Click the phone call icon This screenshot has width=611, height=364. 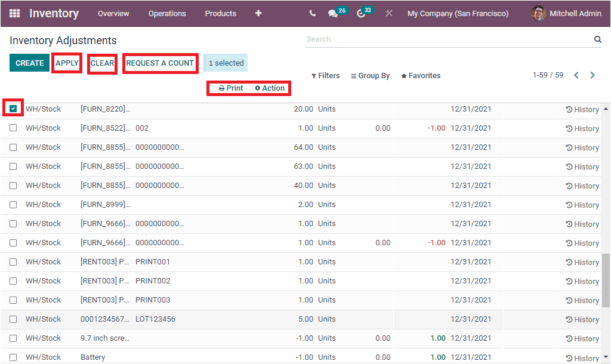pyautogui.click(x=311, y=13)
